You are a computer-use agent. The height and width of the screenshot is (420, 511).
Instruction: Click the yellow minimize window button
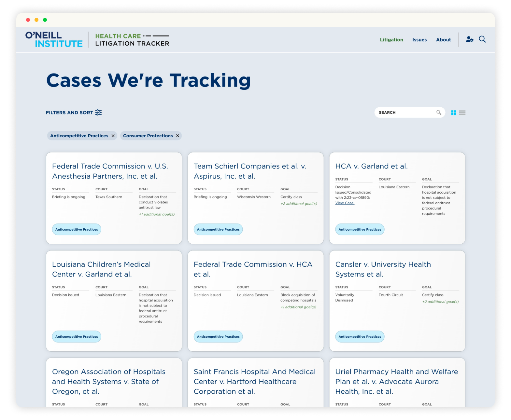(36, 20)
